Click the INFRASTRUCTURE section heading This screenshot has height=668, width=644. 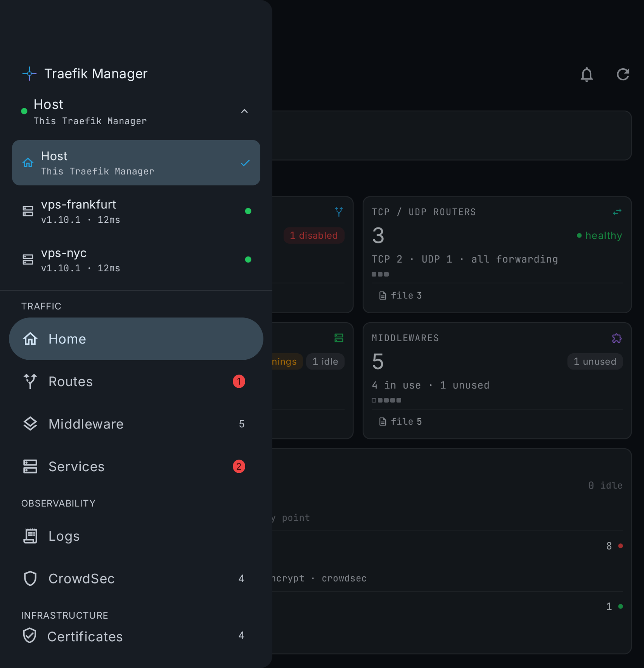click(x=65, y=616)
